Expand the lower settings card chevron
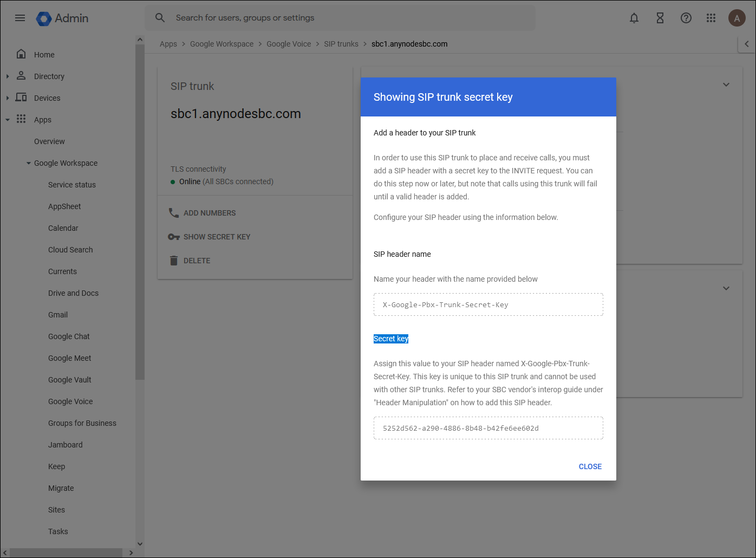The height and width of the screenshot is (558, 756). 726,288
